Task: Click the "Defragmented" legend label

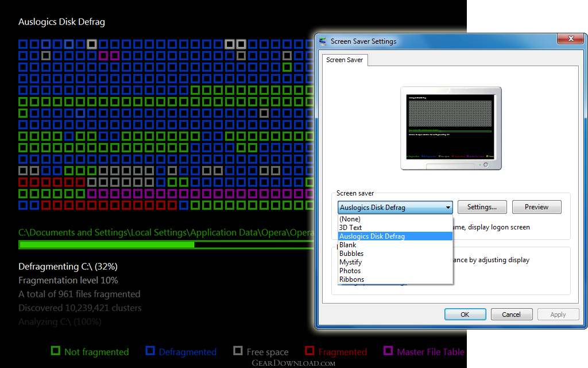Action: tap(188, 352)
